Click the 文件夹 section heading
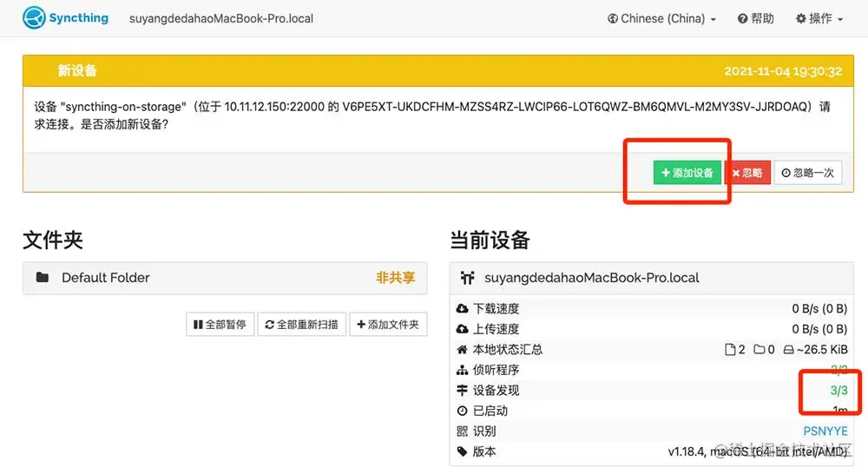The height and width of the screenshot is (474, 868). click(x=53, y=240)
